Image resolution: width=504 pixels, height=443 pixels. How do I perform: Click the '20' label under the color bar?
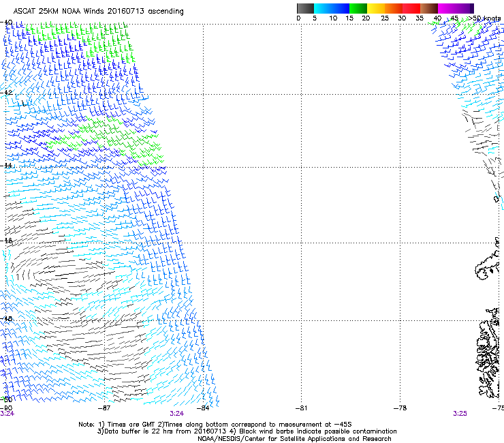366,18
